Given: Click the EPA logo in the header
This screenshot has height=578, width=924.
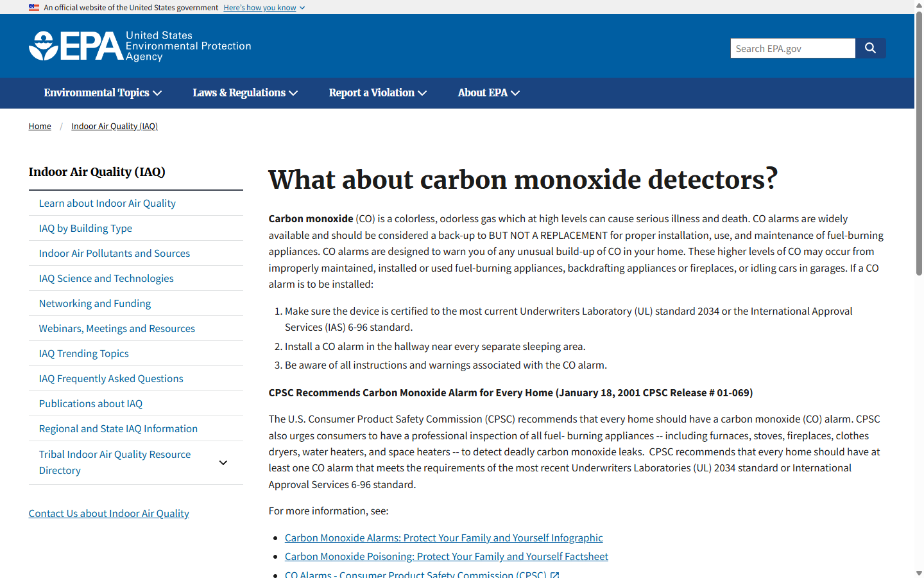Looking at the screenshot, I should click(x=140, y=46).
